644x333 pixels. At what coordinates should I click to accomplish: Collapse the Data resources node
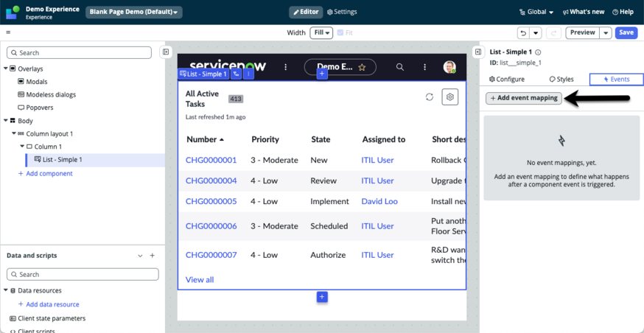coord(6,290)
